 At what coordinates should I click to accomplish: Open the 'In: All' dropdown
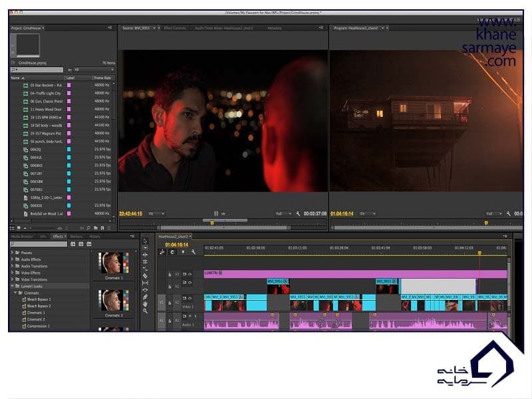point(94,70)
